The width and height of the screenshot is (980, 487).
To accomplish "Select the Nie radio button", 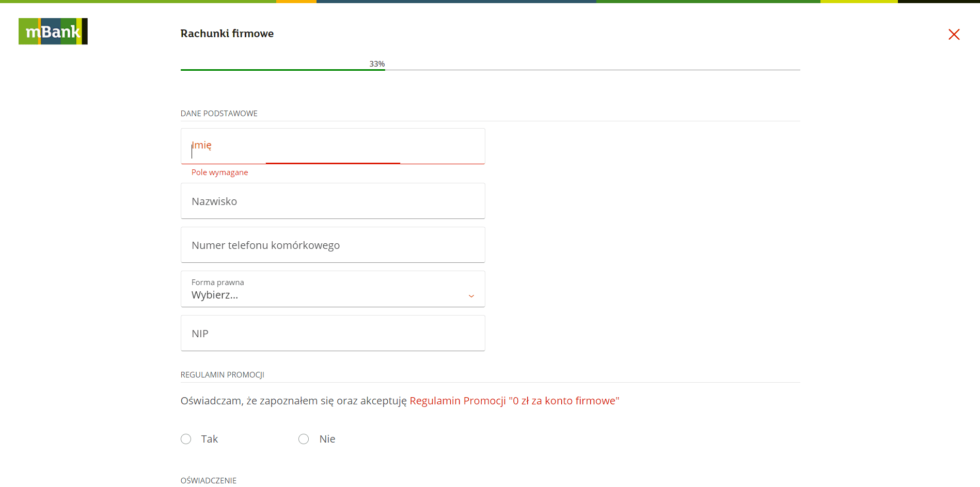I will 304,439.
